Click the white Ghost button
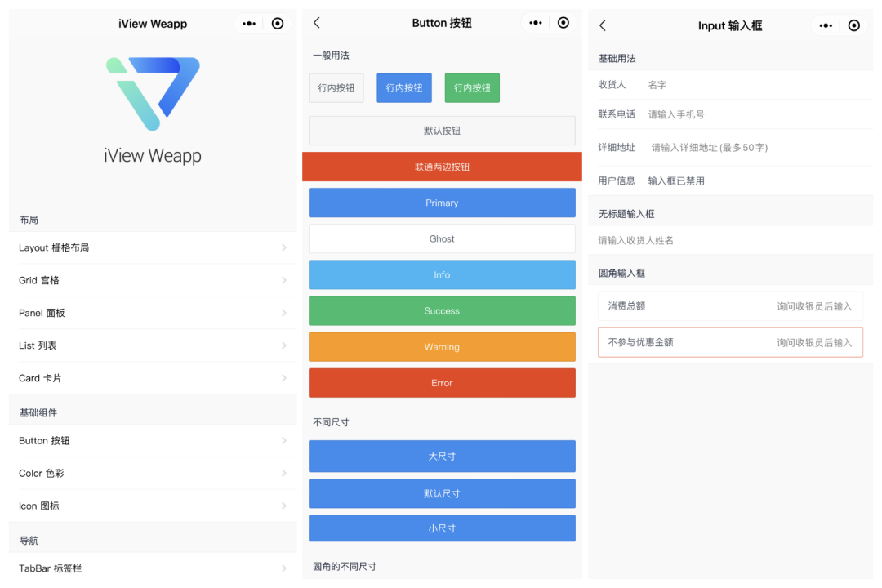882x588 pixels. click(442, 238)
